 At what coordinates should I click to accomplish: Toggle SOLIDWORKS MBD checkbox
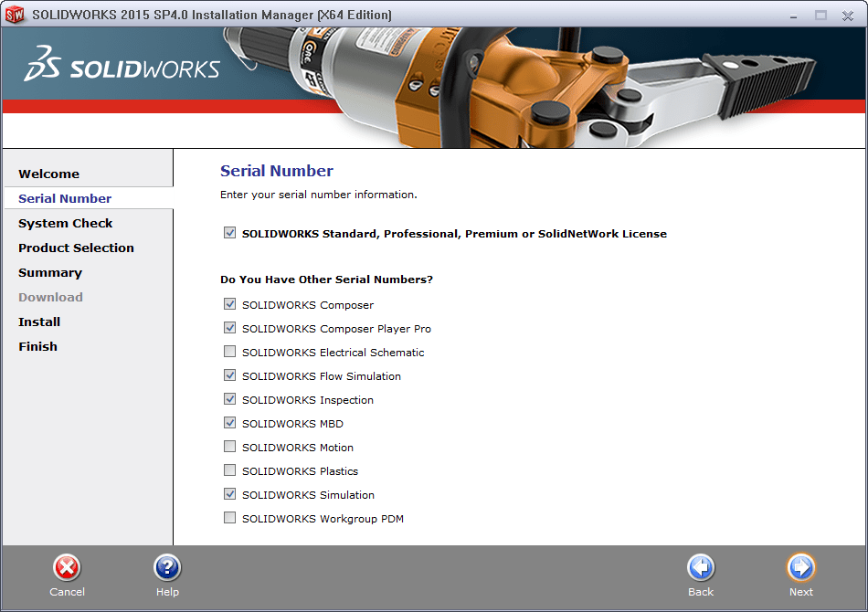(x=229, y=423)
